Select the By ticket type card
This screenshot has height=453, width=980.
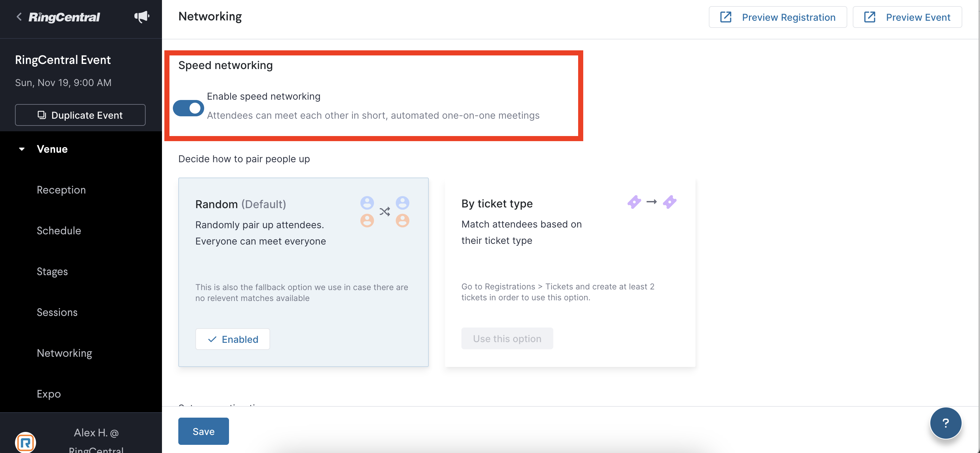pos(570,272)
